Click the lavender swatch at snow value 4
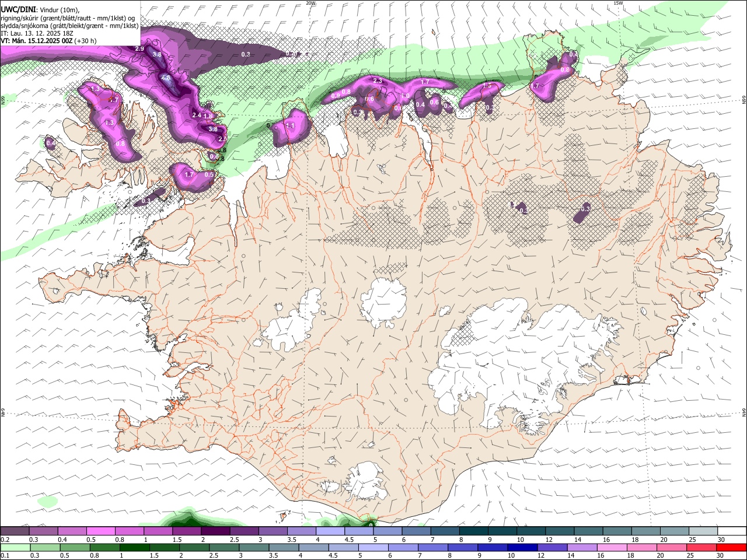Screen dimensions: 747x560 click(x=330, y=531)
